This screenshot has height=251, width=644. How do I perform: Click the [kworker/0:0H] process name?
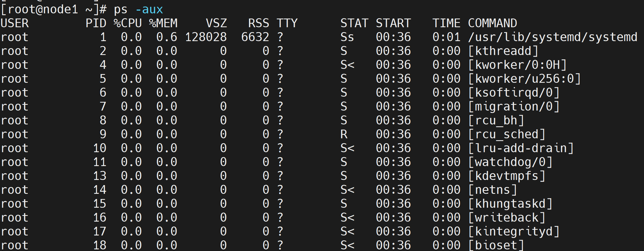pos(517,65)
